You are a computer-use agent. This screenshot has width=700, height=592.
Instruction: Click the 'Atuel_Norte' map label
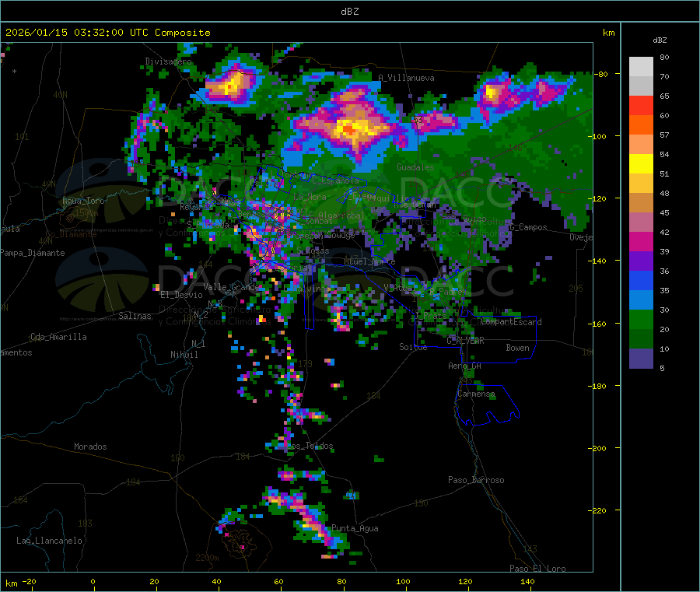click(369, 261)
